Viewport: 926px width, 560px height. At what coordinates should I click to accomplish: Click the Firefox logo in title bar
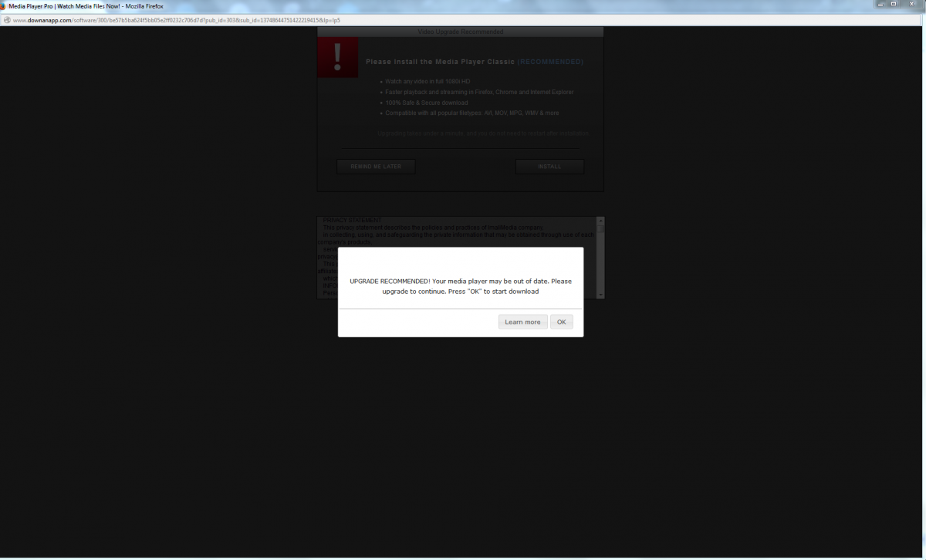(x=4, y=5)
